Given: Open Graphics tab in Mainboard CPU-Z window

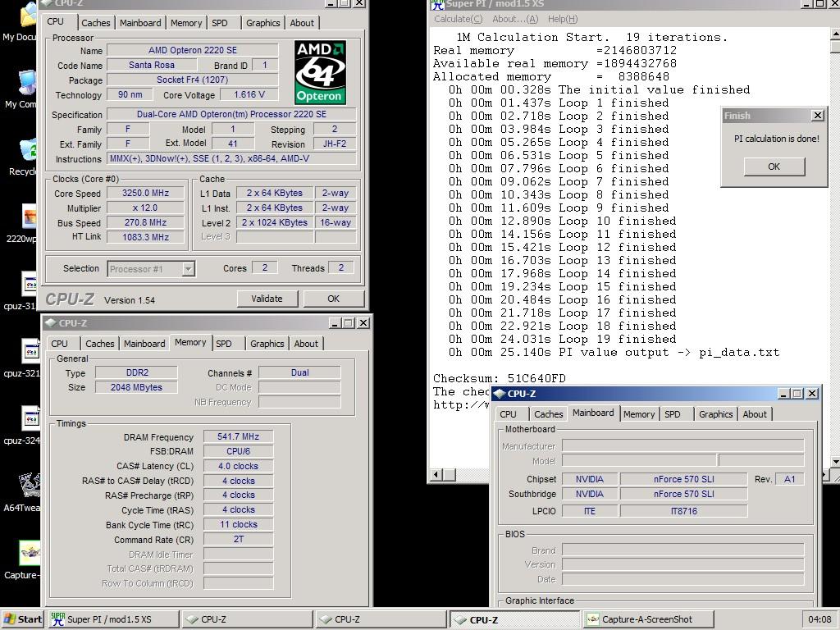Looking at the screenshot, I should click(x=715, y=414).
